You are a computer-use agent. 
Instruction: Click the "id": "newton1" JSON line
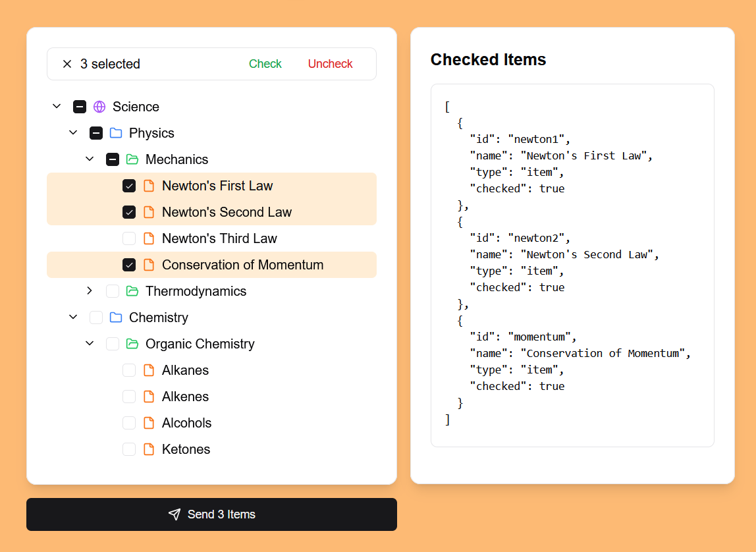coord(520,139)
